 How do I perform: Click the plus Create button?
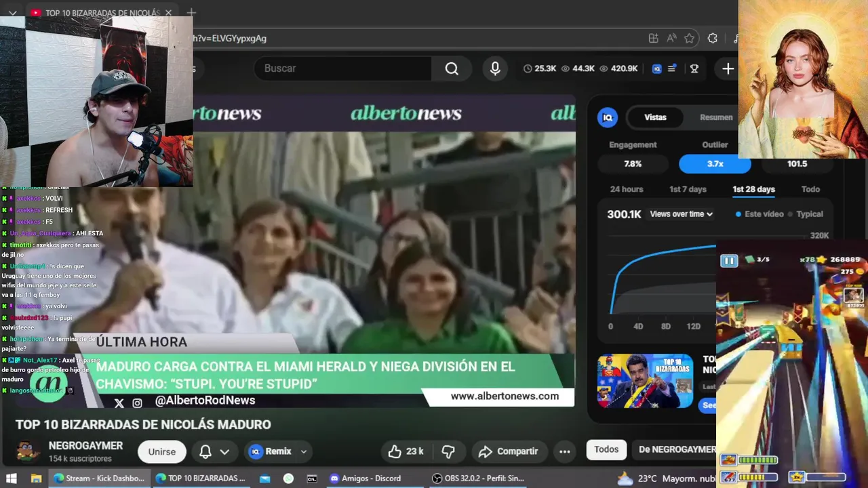pyautogui.click(x=728, y=68)
